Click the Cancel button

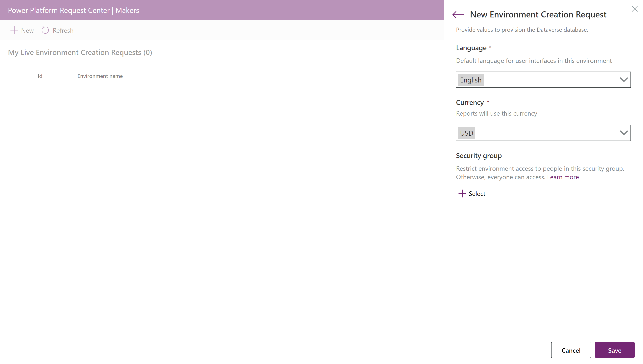(571, 350)
